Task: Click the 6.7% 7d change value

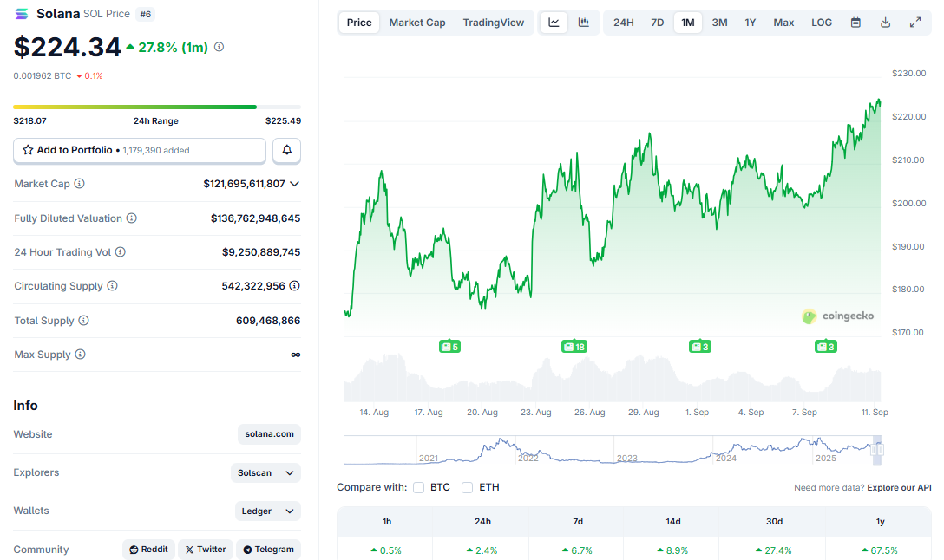Action: (x=578, y=550)
